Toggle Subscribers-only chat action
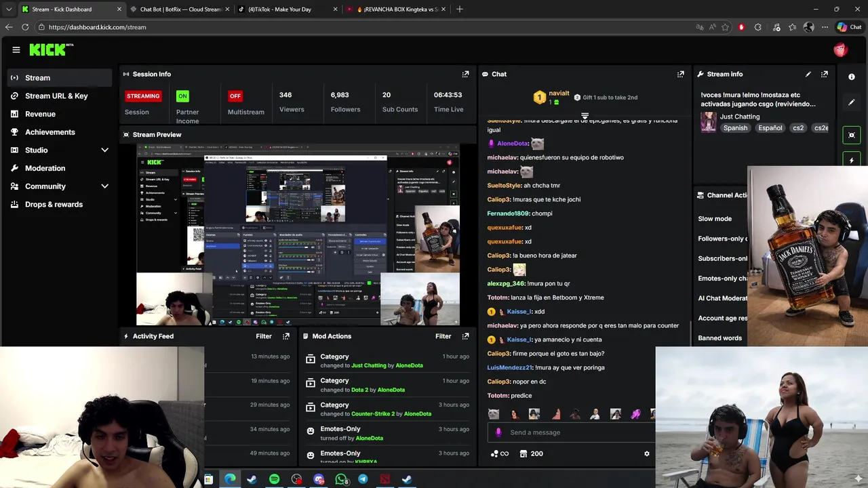Image resolution: width=868 pixels, height=488 pixels. pyautogui.click(x=722, y=258)
